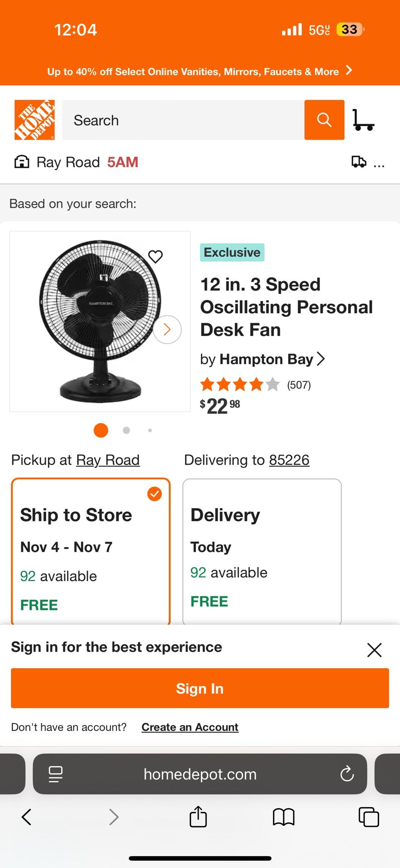Submit search using the magnifying glass icon
400x868 pixels.
point(324,120)
